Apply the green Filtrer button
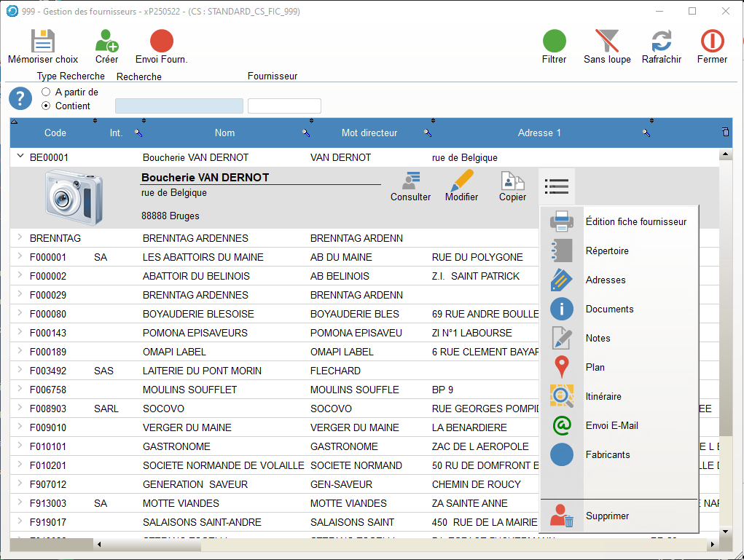The image size is (744, 560). tap(554, 41)
